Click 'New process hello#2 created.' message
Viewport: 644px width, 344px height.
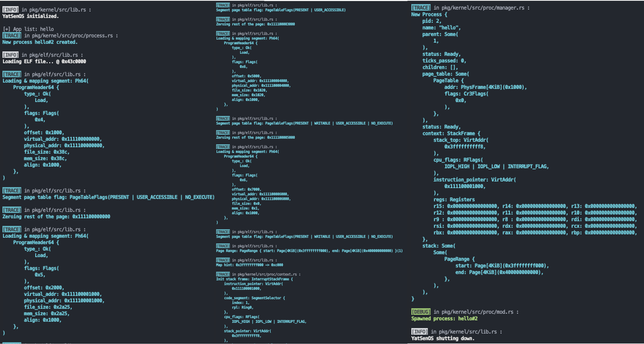[x=40, y=42]
